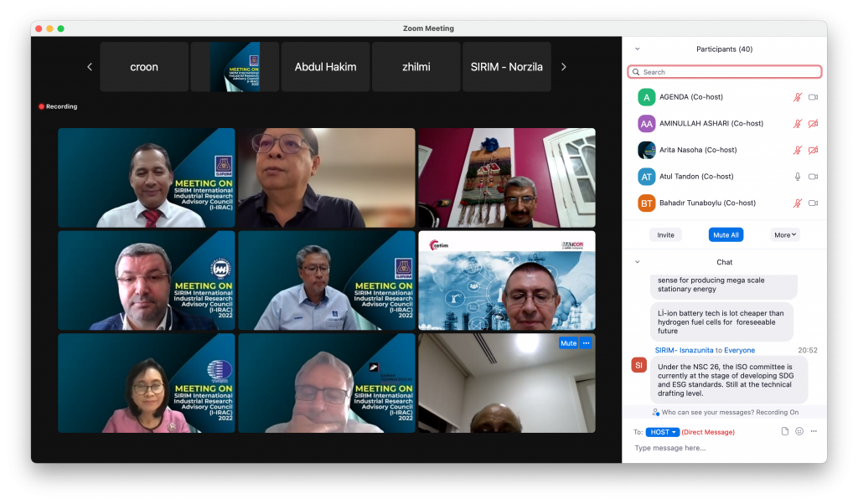Click Atul Tandon's microphone icon
858x504 pixels.
798,177
